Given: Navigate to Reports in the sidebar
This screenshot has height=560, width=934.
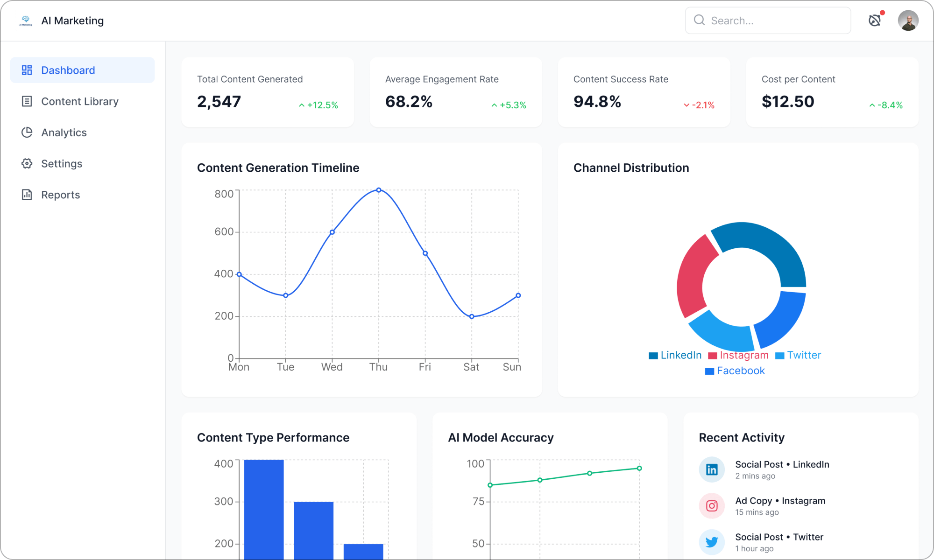Looking at the screenshot, I should pos(60,195).
